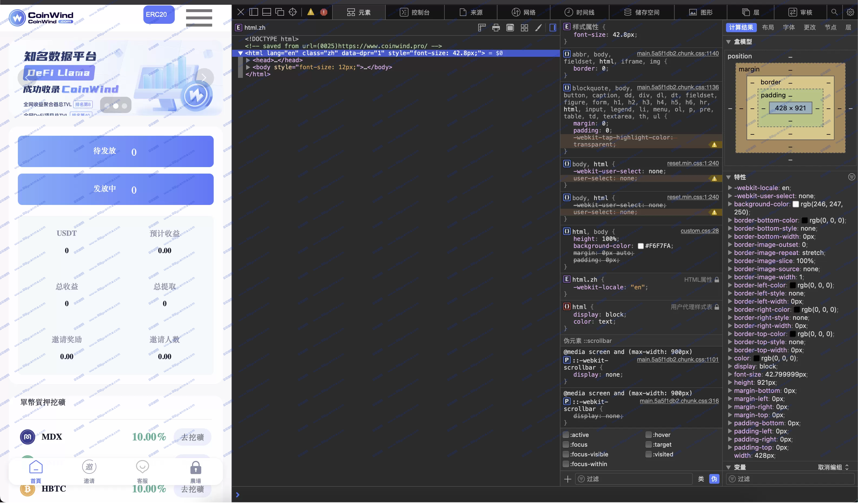Image resolution: width=858 pixels, height=504 pixels.
Task: Collapse the 变量 section
Action: tap(728, 467)
